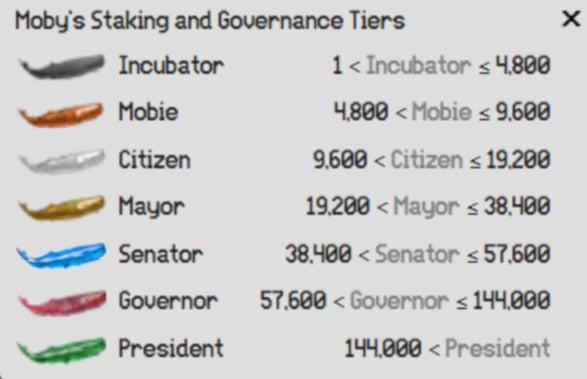Click the dialog title Moby's Staking and Governance Tiers
This screenshot has width=587, height=379.
pyautogui.click(x=210, y=21)
